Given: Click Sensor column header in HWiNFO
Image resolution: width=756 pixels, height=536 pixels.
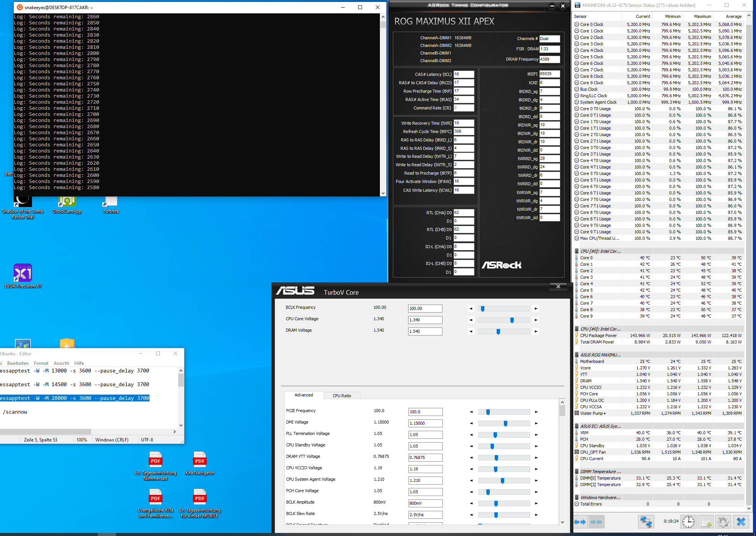Looking at the screenshot, I should [x=597, y=16].
